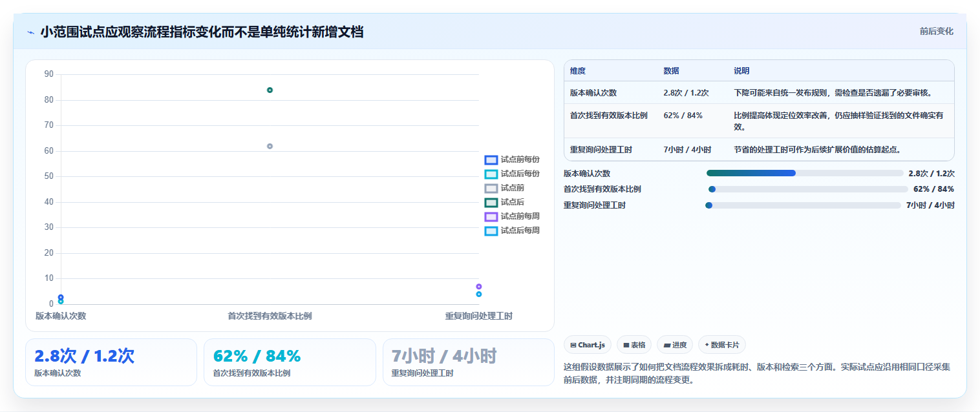Viewport: 980px width, 412px height.
Task: Click the x-axis label 版本确认次数
Action: tap(61, 316)
